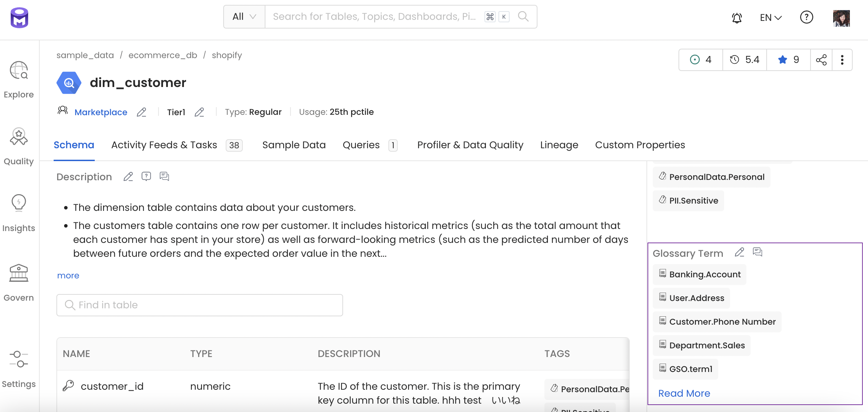Open the All search filter dropdown

tap(243, 17)
